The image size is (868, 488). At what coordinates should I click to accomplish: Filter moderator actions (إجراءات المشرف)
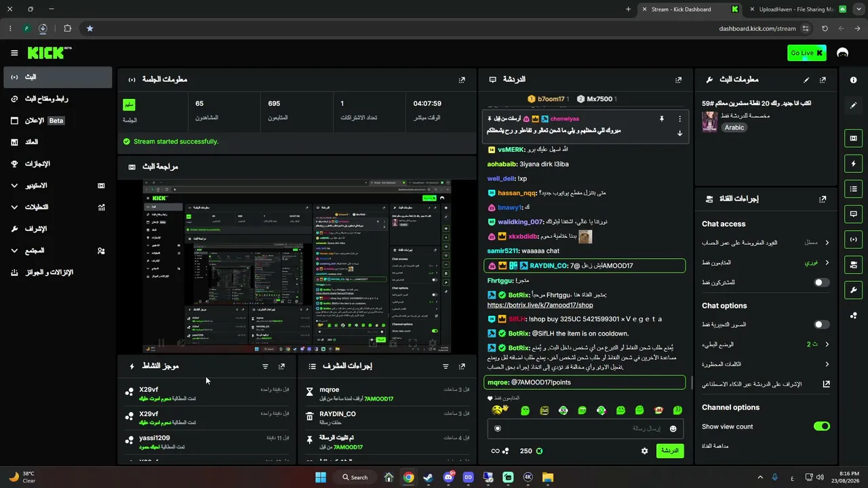point(446,367)
